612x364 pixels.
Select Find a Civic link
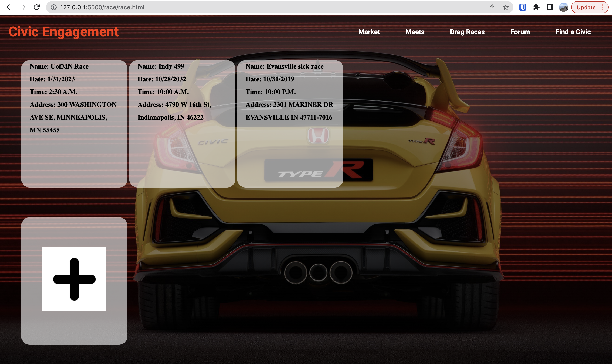tap(573, 32)
